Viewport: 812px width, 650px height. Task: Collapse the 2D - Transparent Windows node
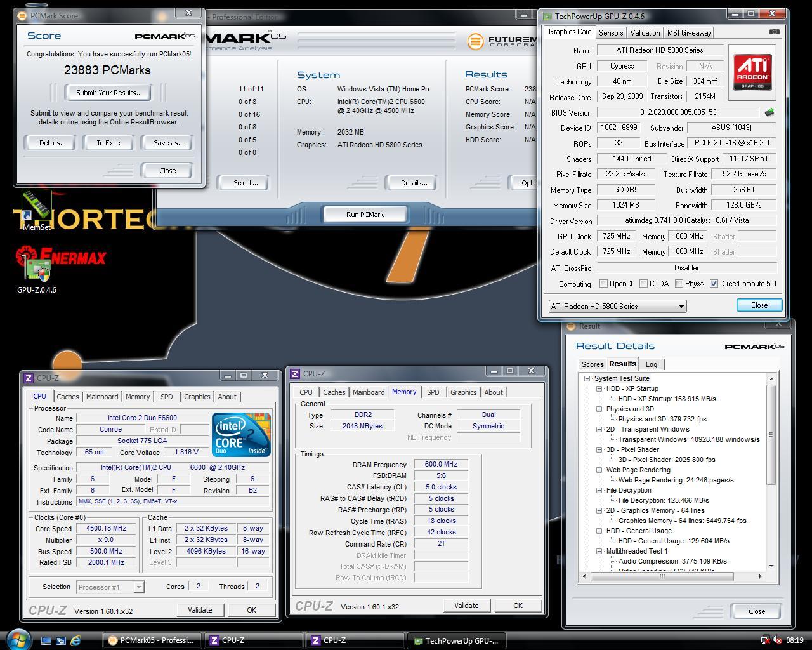tap(599, 429)
